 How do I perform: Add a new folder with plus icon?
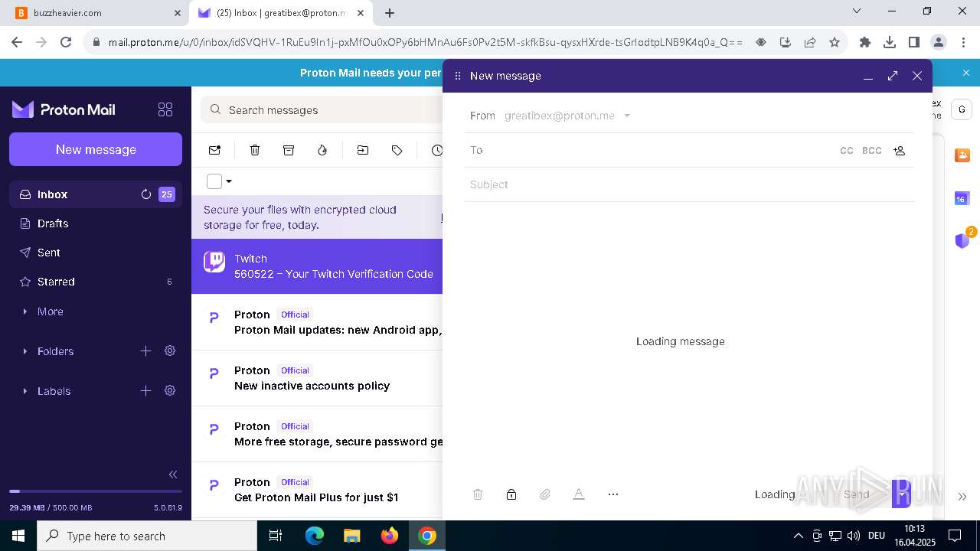145,350
